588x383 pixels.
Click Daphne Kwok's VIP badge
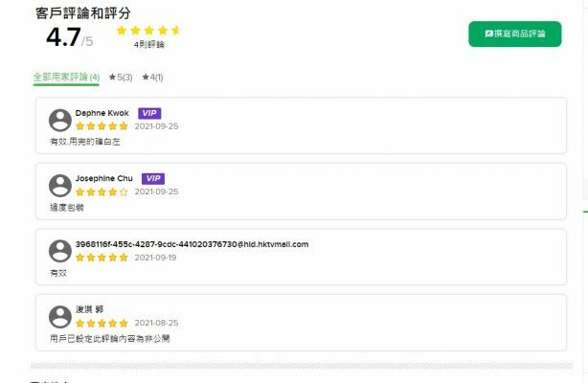click(x=149, y=113)
